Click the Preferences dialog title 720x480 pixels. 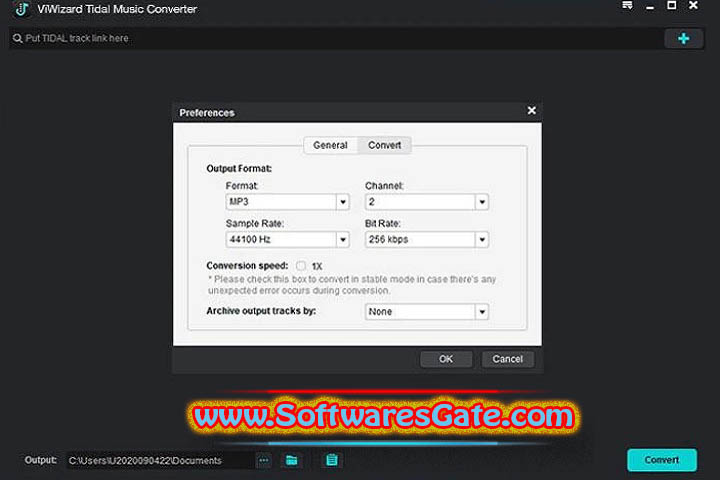pyautogui.click(x=207, y=113)
